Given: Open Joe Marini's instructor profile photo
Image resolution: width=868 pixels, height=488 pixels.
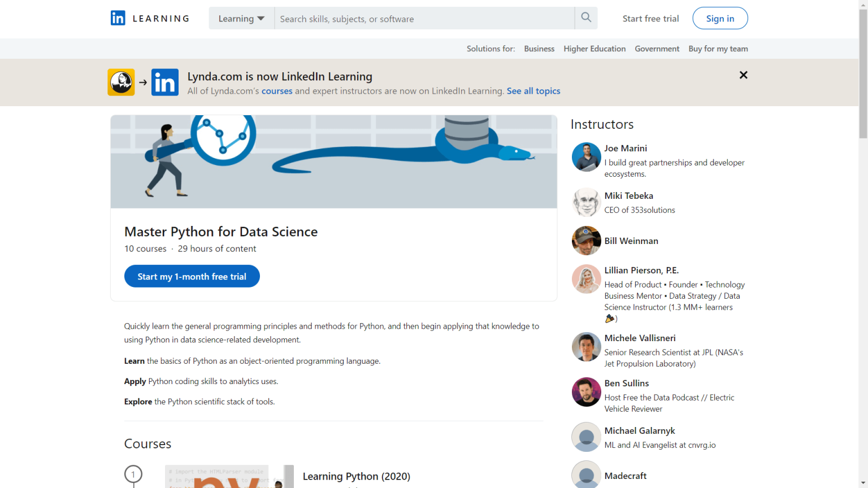Looking at the screenshot, I should 586,157.
